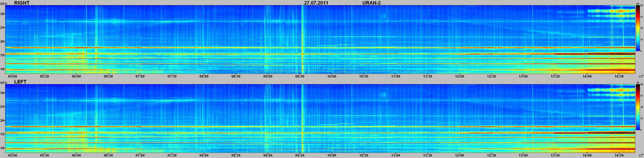Image resolution: width=644 pixels, height=158 pixels.
Task: Click the 20 MHz tick label of RIGHT panel
Action: [2, 41]
